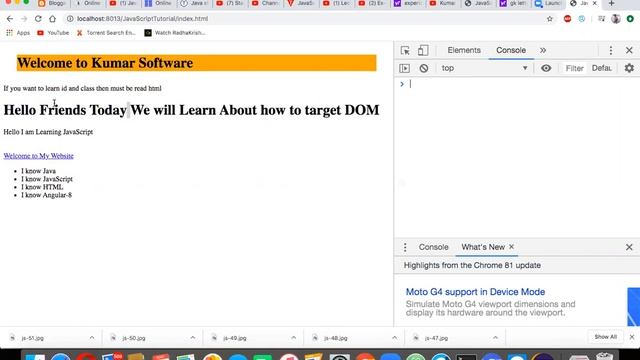Click the Welcome to My Website link
The height and width of the screenshot is (360, 640).
tap(38, 156)
